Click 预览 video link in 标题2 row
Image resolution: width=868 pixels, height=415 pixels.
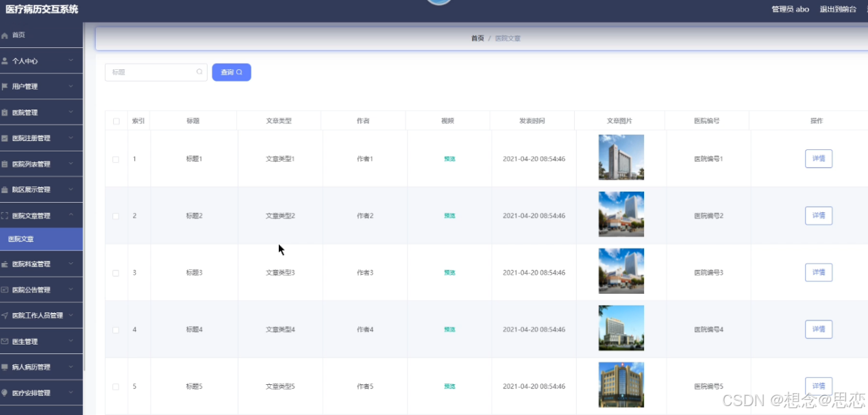(x=449, y=216)
